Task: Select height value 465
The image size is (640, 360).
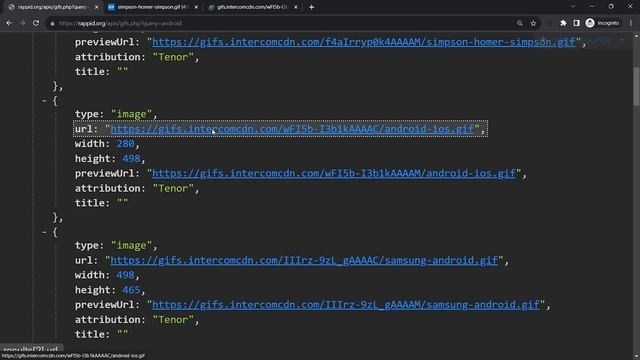Action: 131,290
